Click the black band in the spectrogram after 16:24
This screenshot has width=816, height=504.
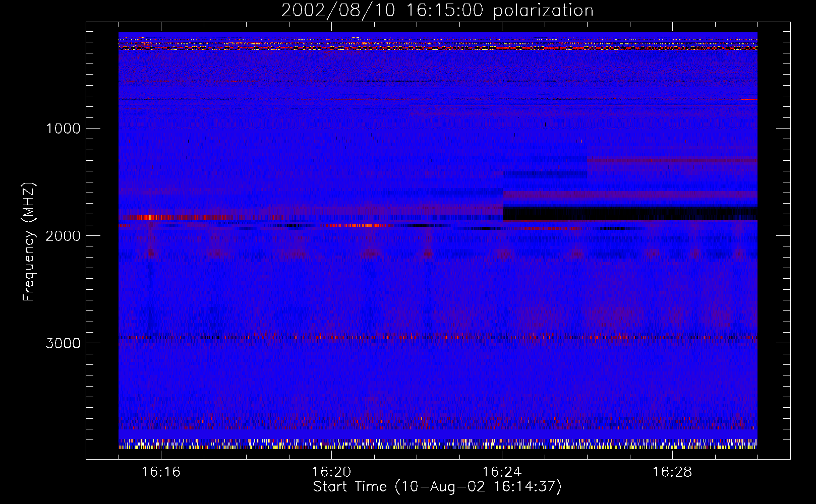click(630, 213)
